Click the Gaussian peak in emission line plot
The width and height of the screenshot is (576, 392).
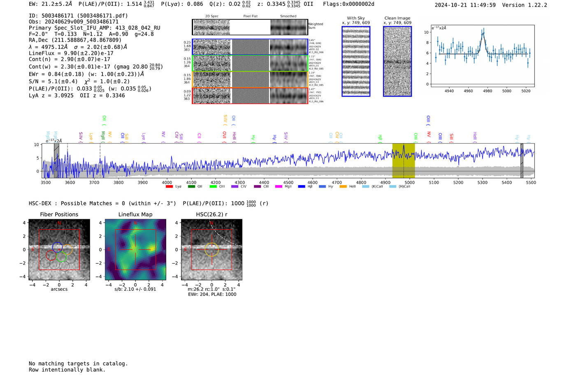point(483,33)
